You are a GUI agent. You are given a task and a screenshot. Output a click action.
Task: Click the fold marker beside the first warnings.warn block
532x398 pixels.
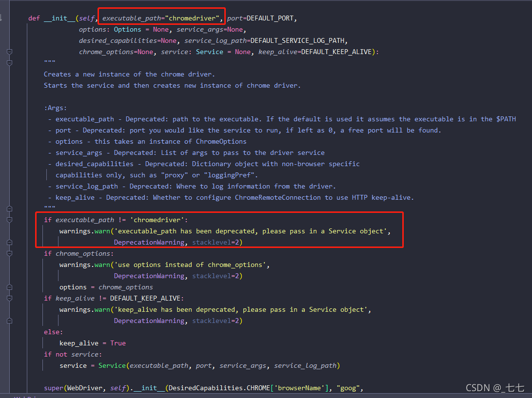[x=9, y=242]
